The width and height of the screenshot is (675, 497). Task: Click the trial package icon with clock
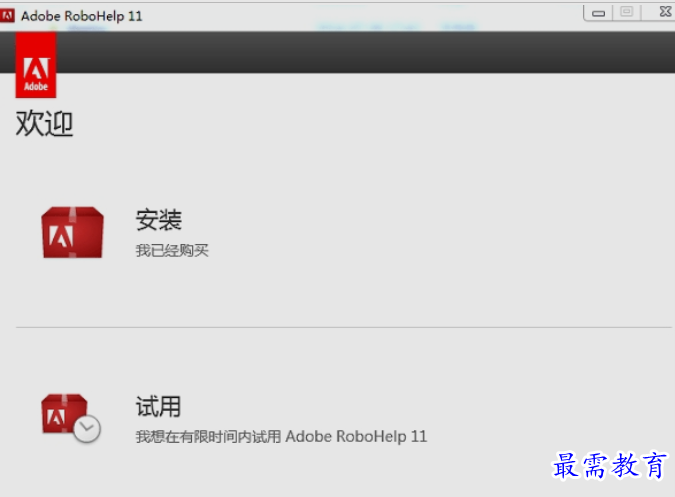71,418
